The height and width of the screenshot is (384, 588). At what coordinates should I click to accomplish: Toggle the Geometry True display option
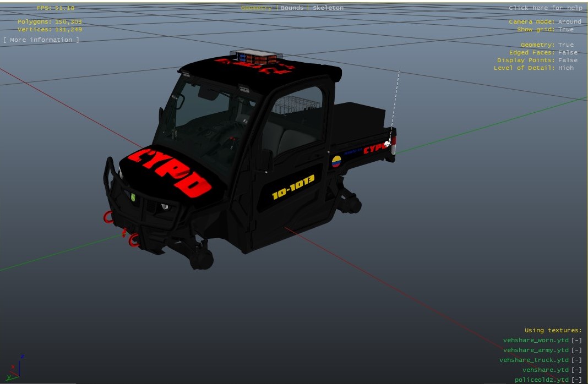click(565, 45)
